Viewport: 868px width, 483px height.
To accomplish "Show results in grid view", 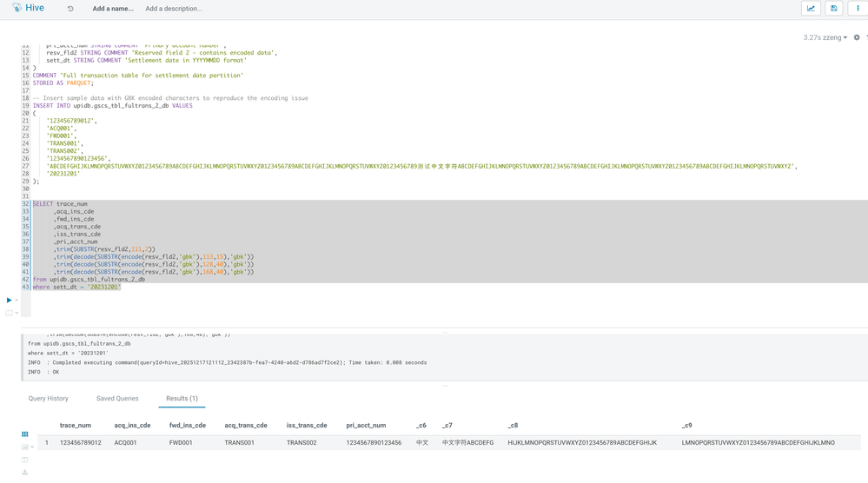I will pos(24,434).
